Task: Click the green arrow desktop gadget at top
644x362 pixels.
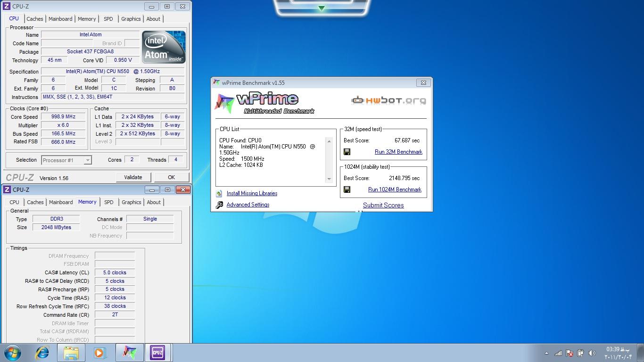Action: click(321, 8)
